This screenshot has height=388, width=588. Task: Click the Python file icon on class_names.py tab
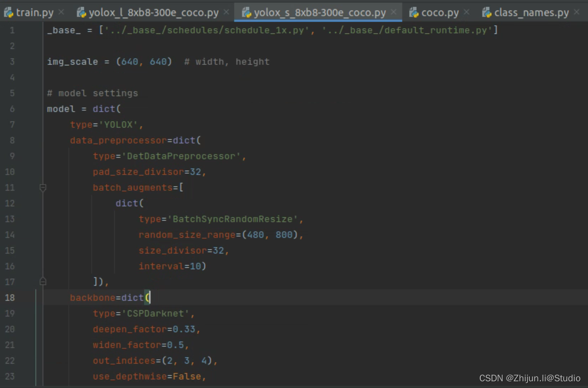coord(487,12)
